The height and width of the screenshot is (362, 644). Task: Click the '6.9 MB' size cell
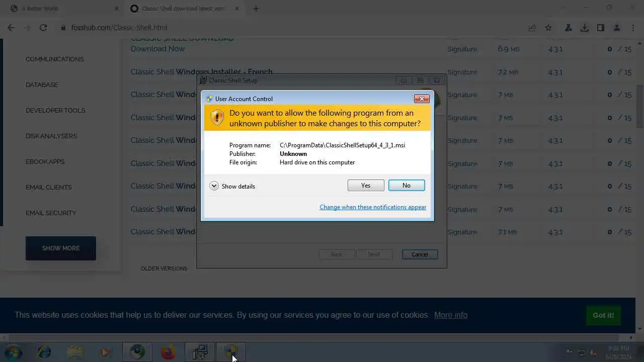pos(509,49)
